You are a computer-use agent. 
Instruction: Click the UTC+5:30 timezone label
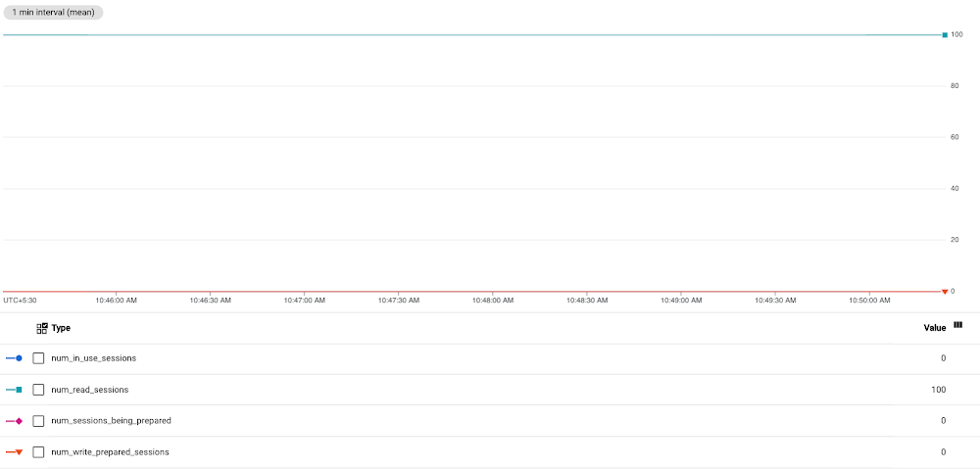(x=20, y=301)
